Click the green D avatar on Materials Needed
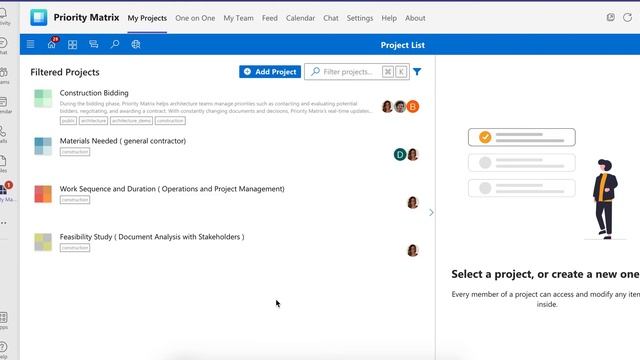This screenshot has height=360, width=640. (400, 154)
